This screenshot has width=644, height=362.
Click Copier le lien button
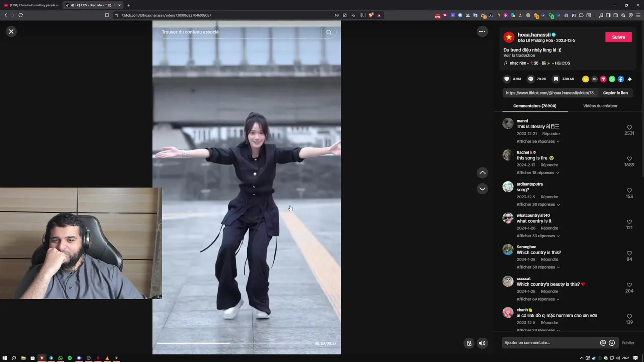(x=615, y=93)
